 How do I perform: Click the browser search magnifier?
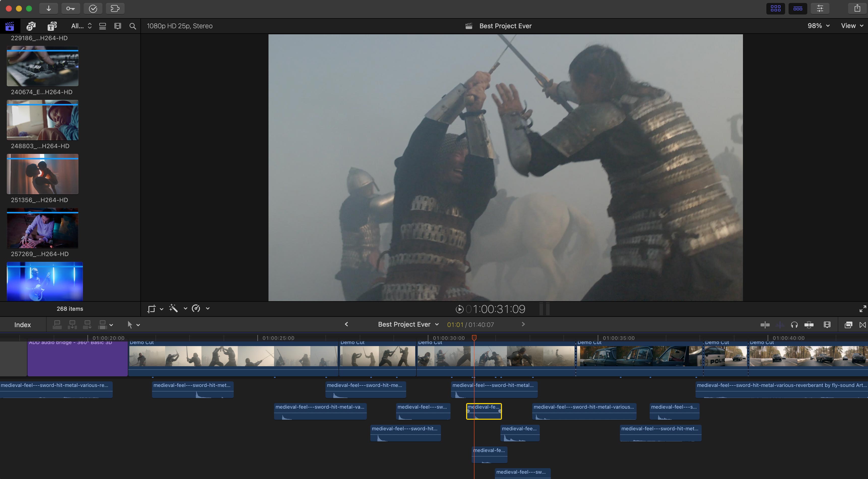pos(133,26)
